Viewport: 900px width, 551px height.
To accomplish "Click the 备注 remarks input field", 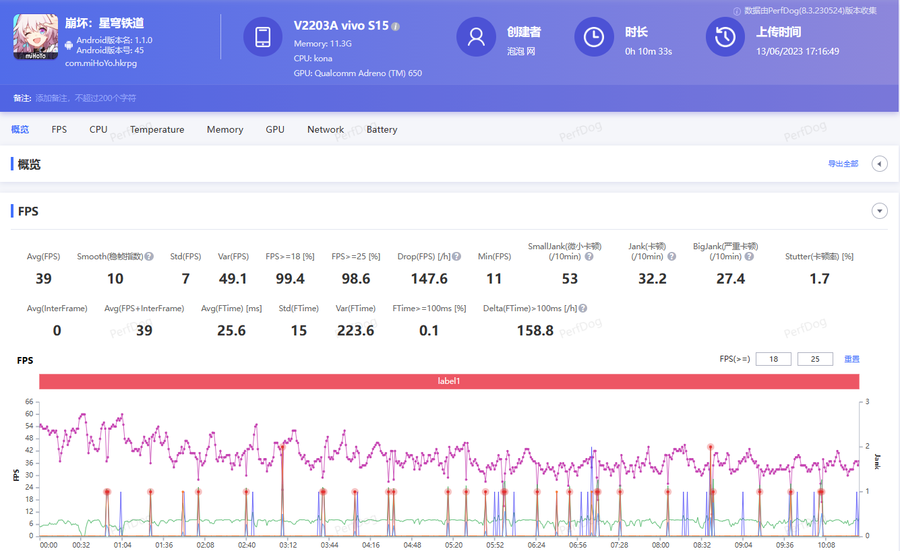I will pyautogui.click(x=86, y=98).
